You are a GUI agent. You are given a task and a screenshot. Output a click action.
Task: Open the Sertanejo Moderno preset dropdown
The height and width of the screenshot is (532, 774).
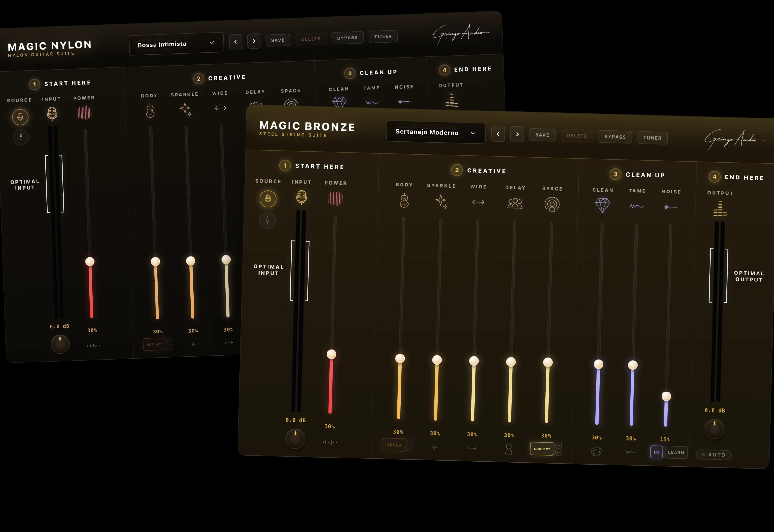[x=436, y=132]
